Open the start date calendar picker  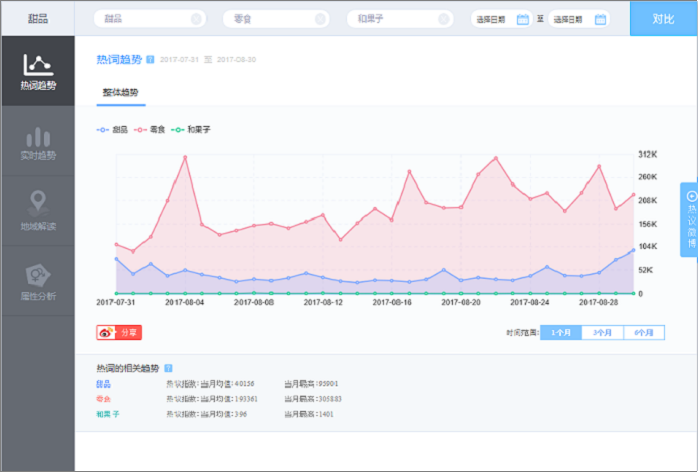(x=522, y=19)
